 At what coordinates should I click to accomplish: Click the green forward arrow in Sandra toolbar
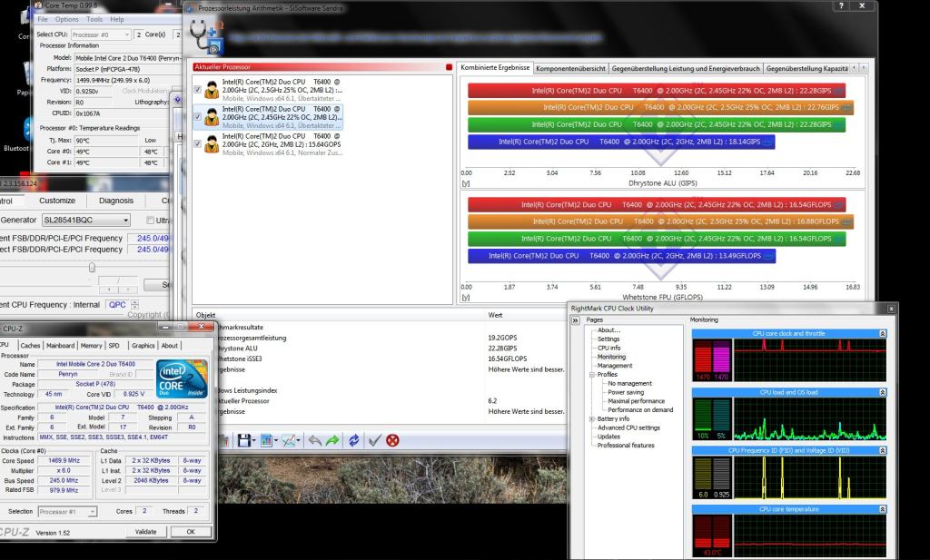332,440
